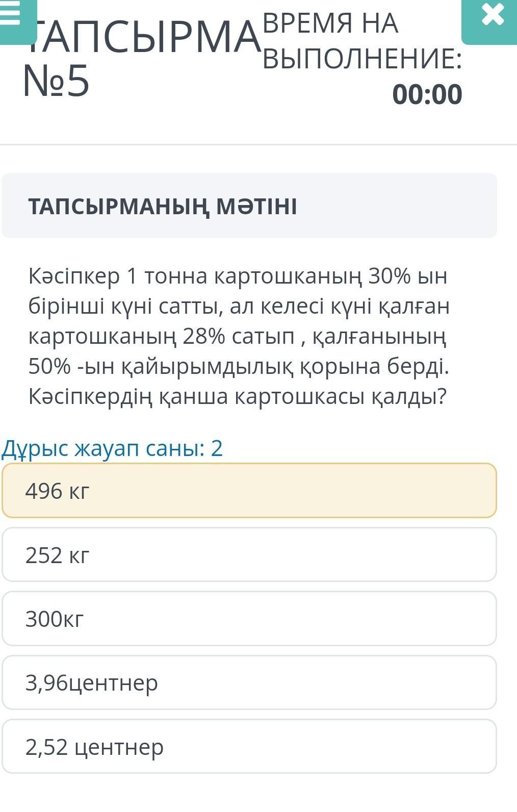Click the Дұрыс жауап саны: 2 text

pos(112,448)
